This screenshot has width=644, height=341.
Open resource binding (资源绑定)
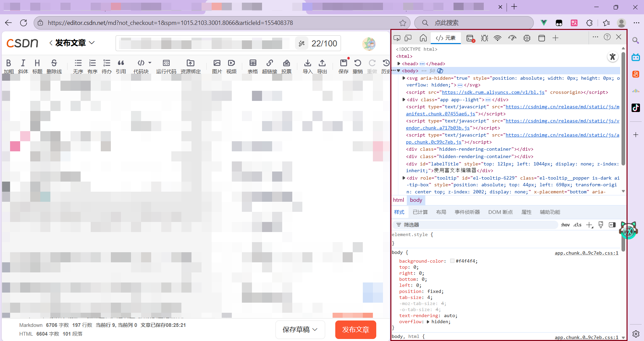(x=190, y=66)
